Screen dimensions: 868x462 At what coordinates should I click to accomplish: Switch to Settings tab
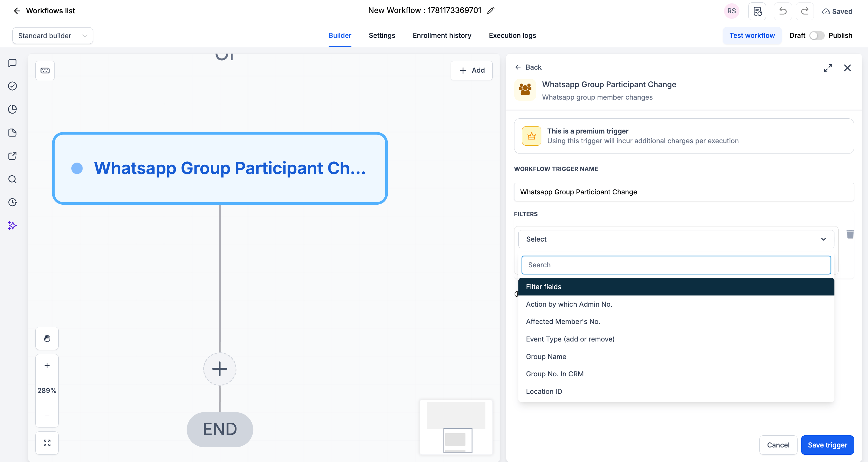382,35
